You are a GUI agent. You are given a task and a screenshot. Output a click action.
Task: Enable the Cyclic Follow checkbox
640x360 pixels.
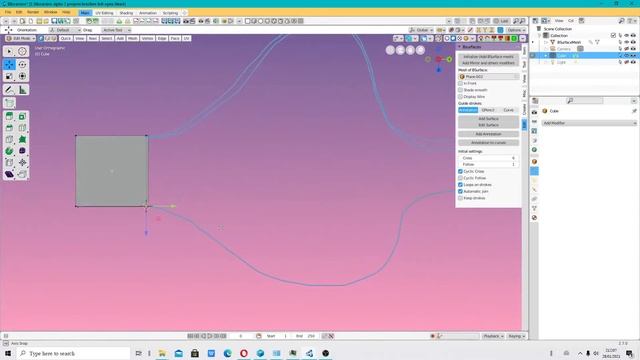(x=460, y=178)
